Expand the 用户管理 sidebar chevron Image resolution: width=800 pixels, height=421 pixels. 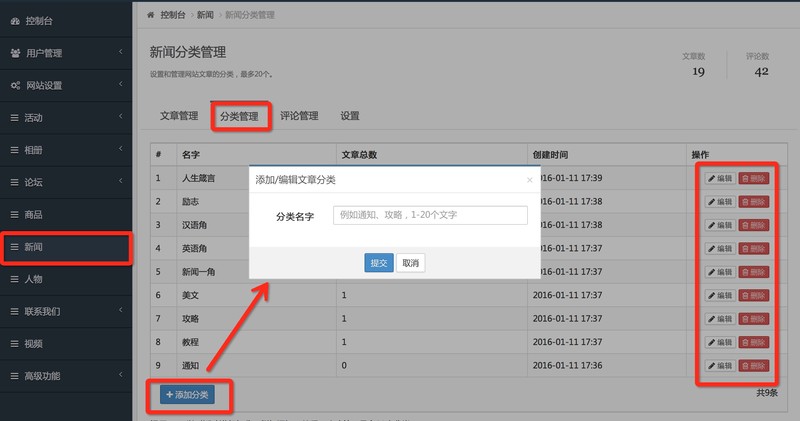(x=121, y=52)
